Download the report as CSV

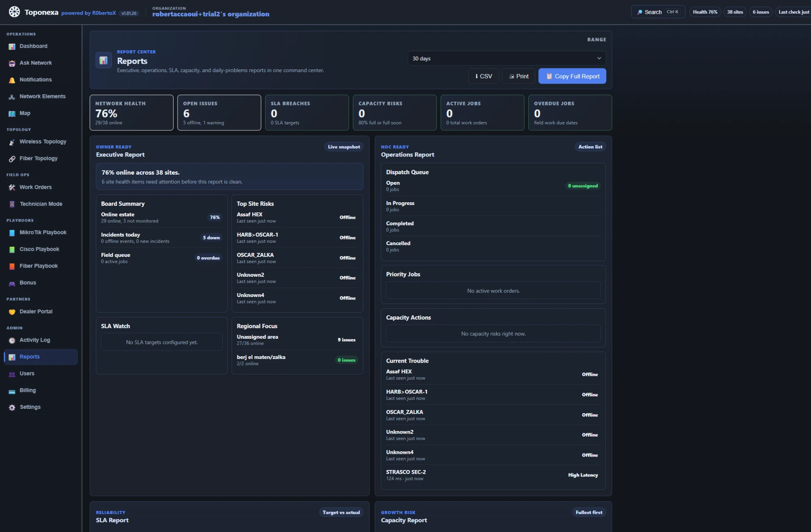click(x=483, y=76)
